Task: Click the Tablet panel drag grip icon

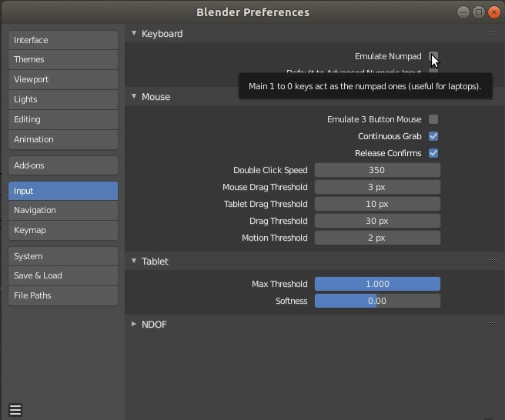Action: 493,262
